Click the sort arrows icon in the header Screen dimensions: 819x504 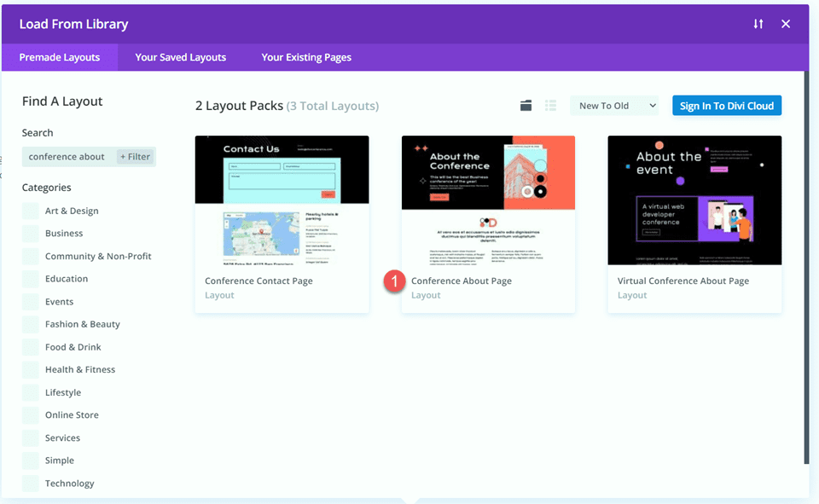point(758,24)
